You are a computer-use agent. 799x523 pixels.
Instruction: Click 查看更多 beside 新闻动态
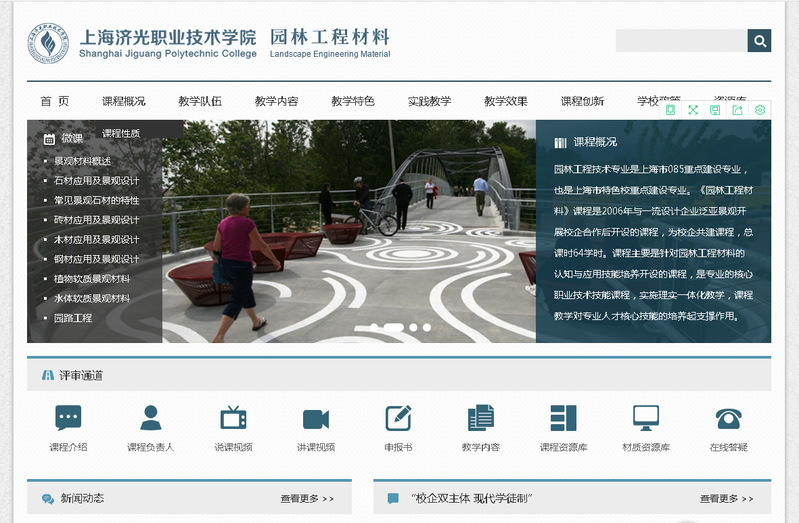[x=307, y=498]
